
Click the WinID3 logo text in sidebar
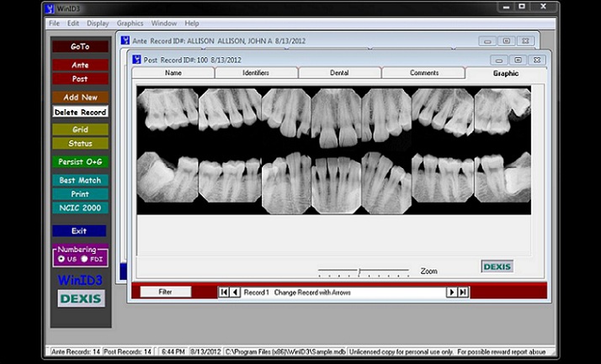pyautogui.click(x=80, y=280)
